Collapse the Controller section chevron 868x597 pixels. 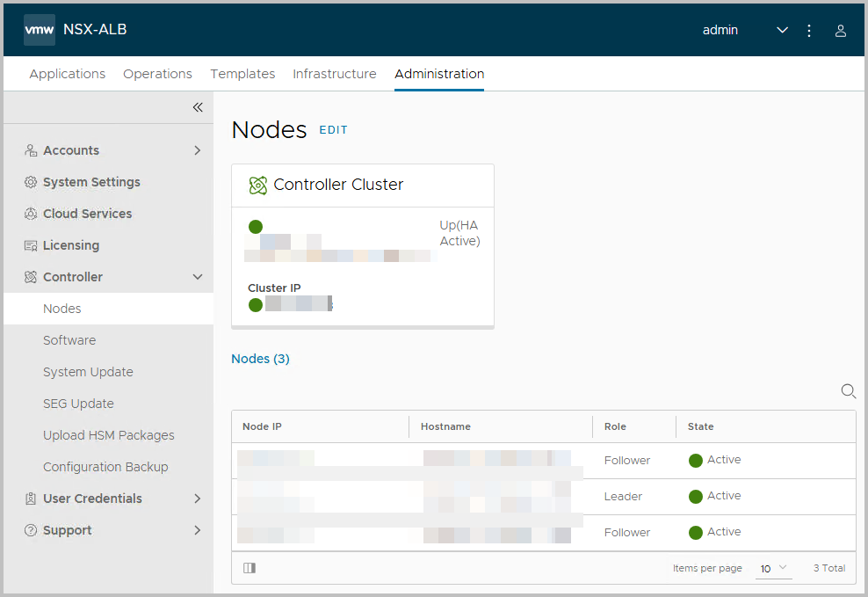pyautogui.click(x=198, y=277)
